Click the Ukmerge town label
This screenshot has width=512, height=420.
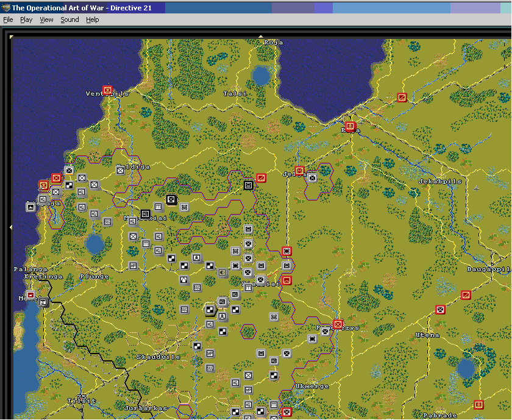click(312, 386)
